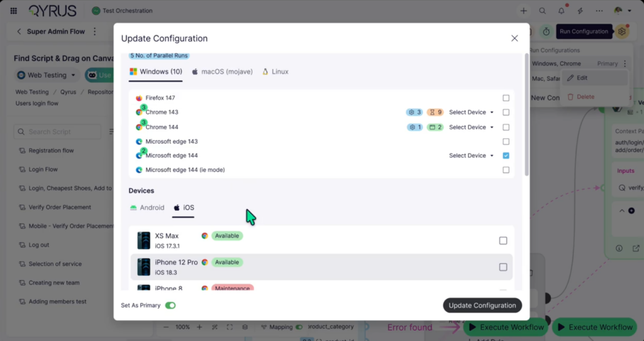
Task: Click the timer icon near Run Configuration
Action: tap(546, 31)
